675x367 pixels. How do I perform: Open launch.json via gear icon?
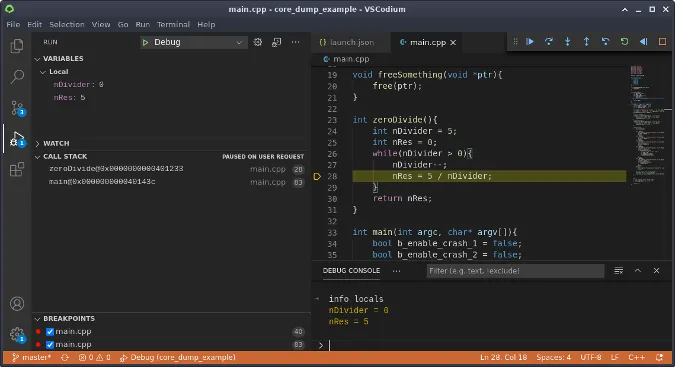pyautogui.click(x=257, y=42)
